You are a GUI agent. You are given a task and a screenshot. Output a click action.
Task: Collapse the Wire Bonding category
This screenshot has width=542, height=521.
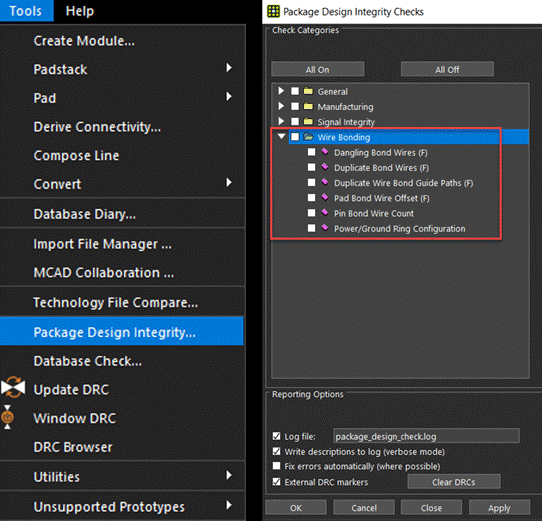(x=281, y=137)
